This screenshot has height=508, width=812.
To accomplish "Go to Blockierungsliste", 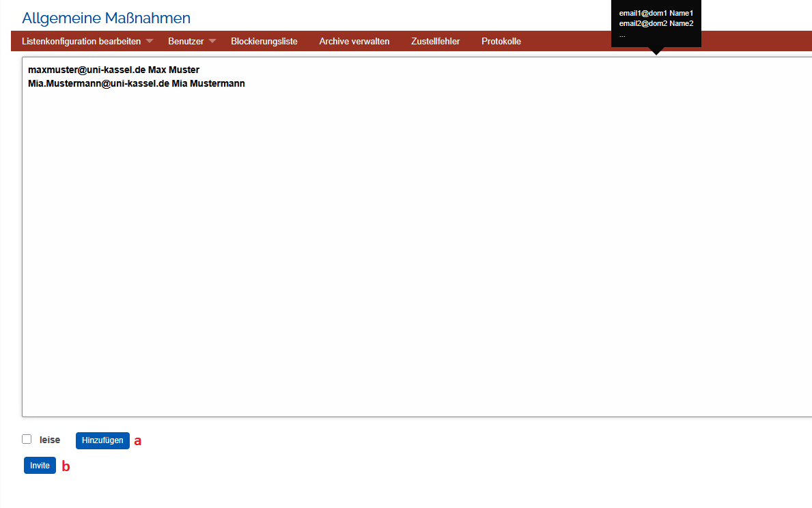I will click(264, 42).
